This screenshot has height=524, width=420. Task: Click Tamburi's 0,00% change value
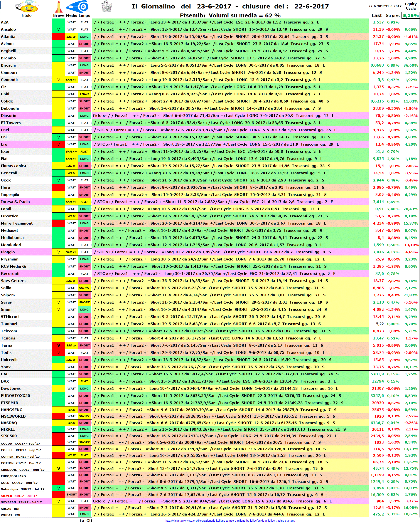[393, 324]
